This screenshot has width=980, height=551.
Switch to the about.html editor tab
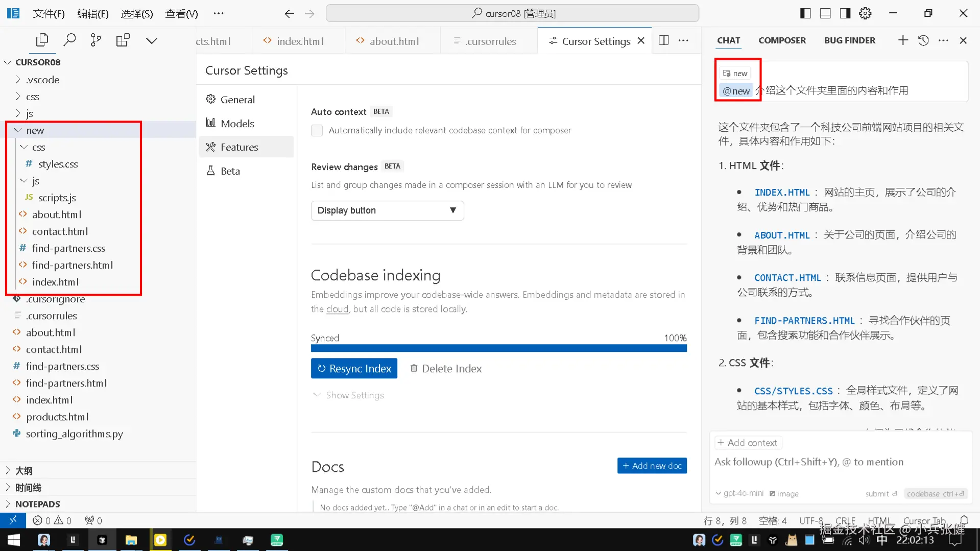392,41
